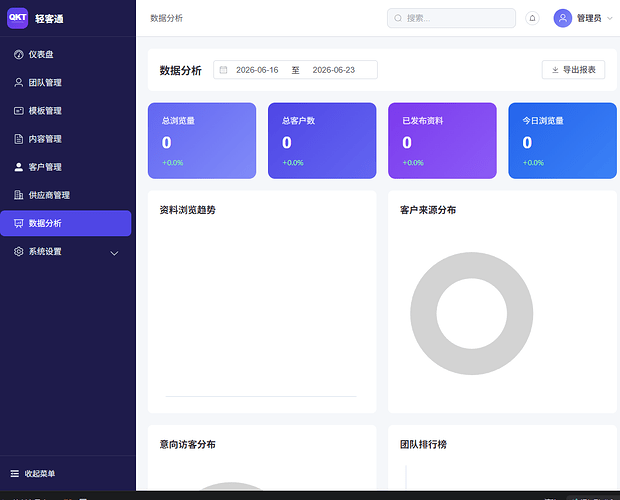Screen dimensions: 620x500
Task: Click the notification bell icon
Action: [x=532, y=18]
